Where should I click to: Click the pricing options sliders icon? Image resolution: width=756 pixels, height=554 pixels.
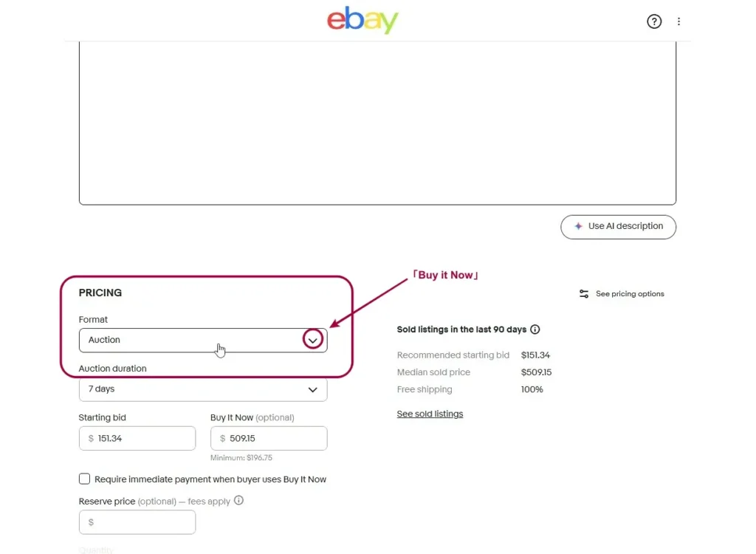coord(584,294)
